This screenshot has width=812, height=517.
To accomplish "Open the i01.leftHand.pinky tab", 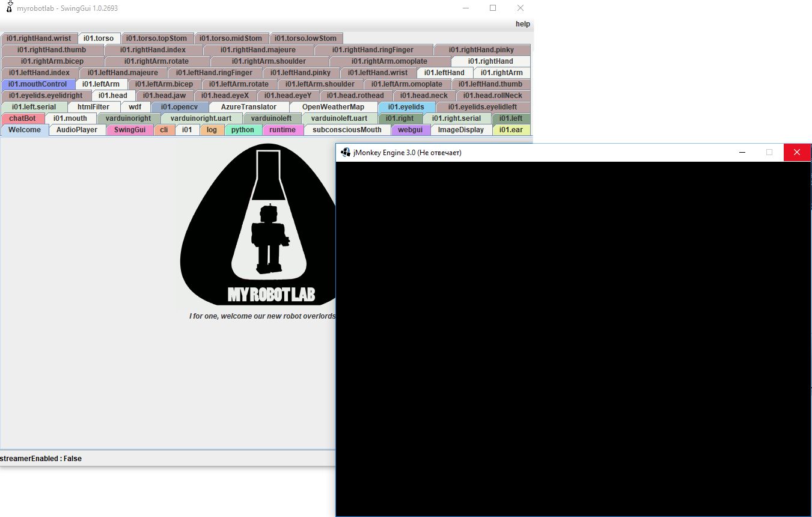I will coord(301,73).
